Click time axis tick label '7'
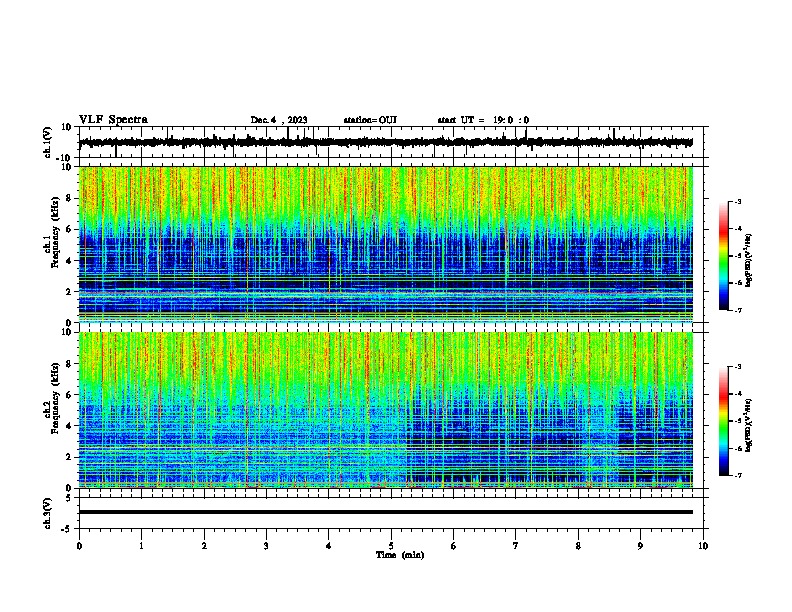The image size is (792, 612). [x=516, y=546]
